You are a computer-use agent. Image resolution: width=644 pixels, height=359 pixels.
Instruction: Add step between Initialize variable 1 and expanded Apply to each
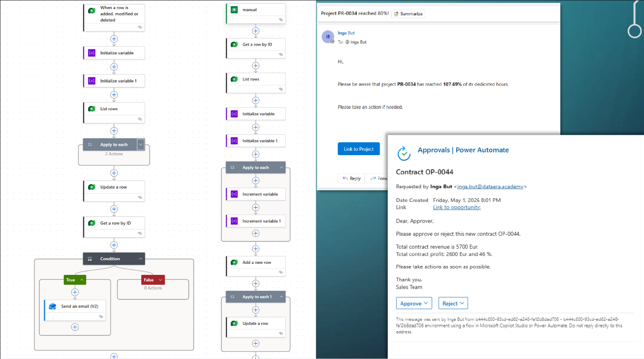pos(255,154)
